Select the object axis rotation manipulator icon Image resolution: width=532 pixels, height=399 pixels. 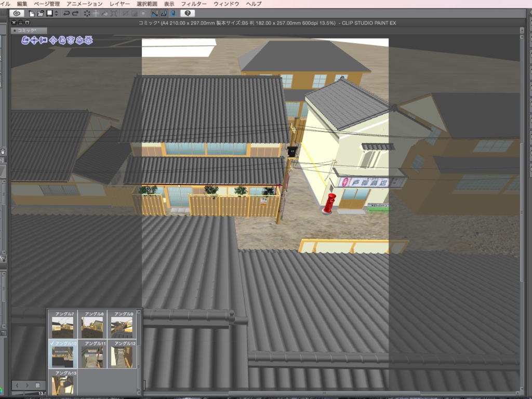[x=79, y=41]
